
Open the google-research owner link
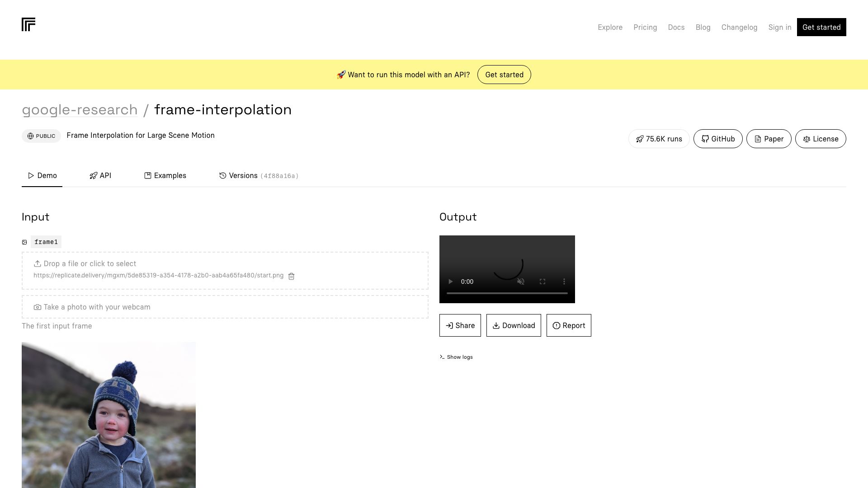pyautogui.click(x=80, y=110)
